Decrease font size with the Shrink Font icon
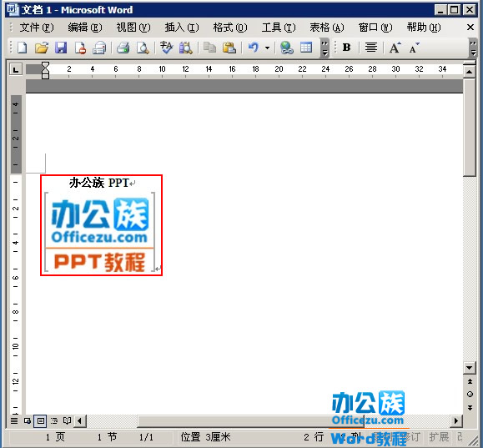The image size is (483, 448). (x=414, y=48)
